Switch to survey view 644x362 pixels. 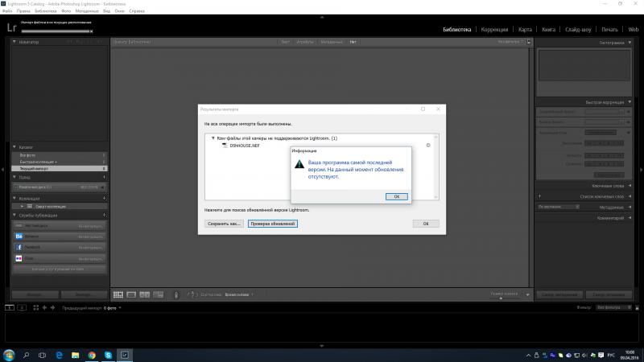click(x=158, y=294)
